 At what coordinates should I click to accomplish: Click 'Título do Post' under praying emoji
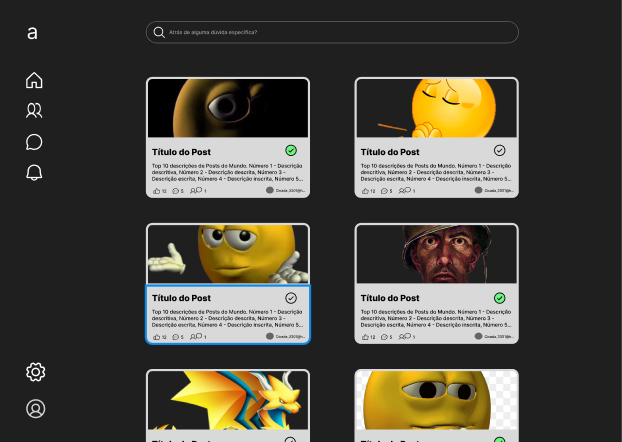(390, 152)
